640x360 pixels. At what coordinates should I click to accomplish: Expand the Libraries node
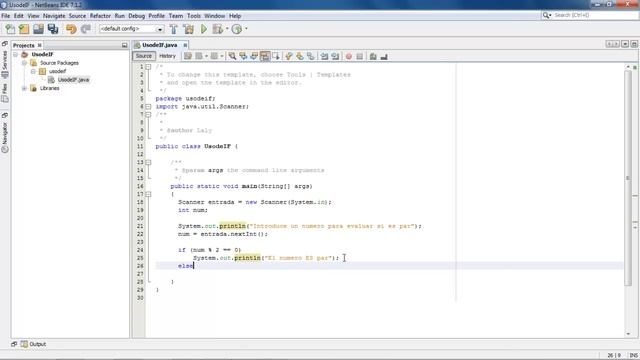coord(24,88)
